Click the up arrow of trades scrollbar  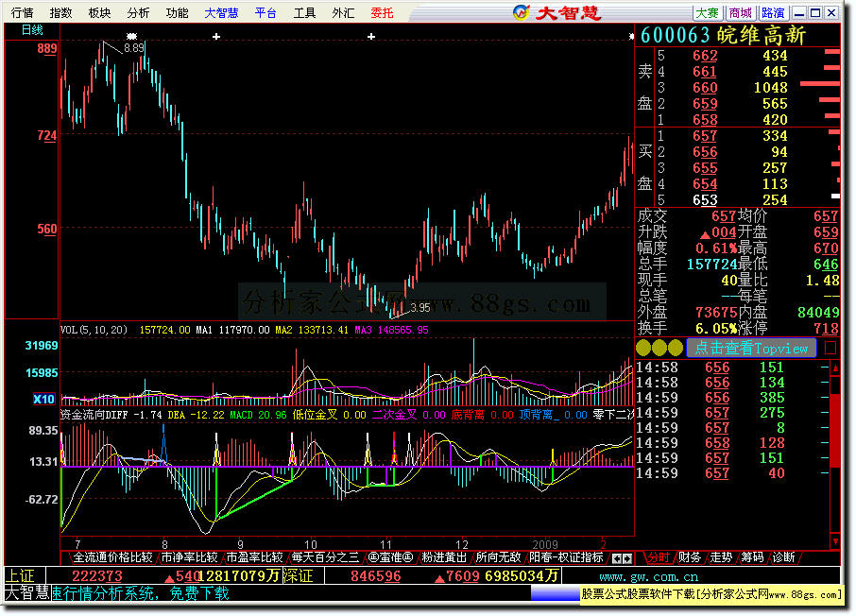(x=835, y=368)
